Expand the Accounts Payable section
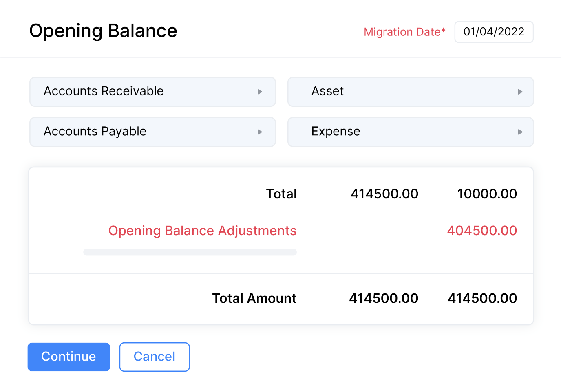The width and height of the screenshot is (561, 392). coord(152,132)
